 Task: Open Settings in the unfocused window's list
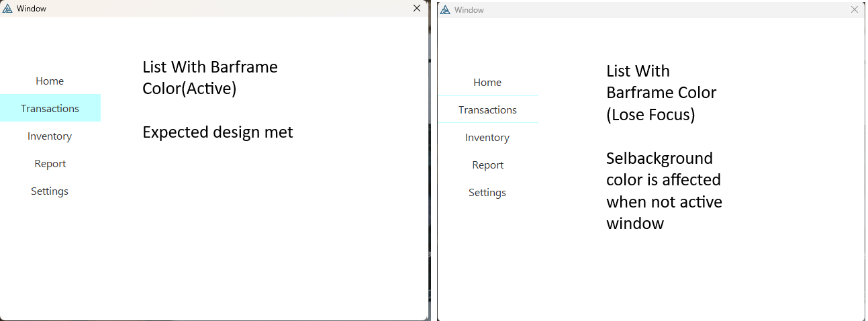tap(487, 193)
